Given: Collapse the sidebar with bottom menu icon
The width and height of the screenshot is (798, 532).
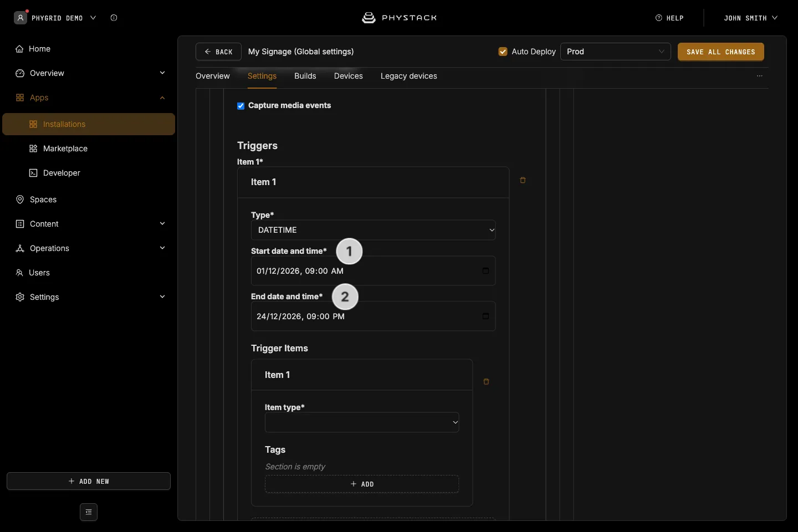Looking at the screenshot, I should (x=89, y=512).
